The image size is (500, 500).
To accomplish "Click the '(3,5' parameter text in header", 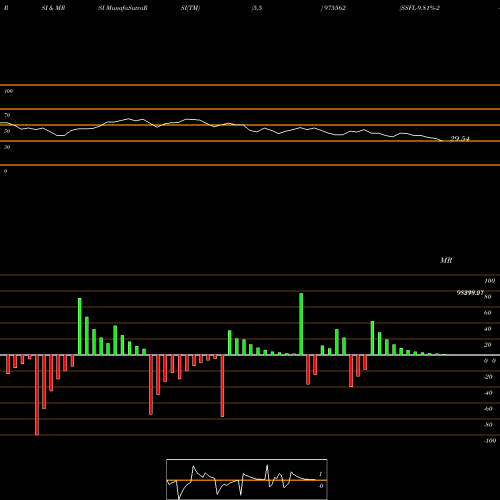I will pyautogui.click(x=257, y=8).
